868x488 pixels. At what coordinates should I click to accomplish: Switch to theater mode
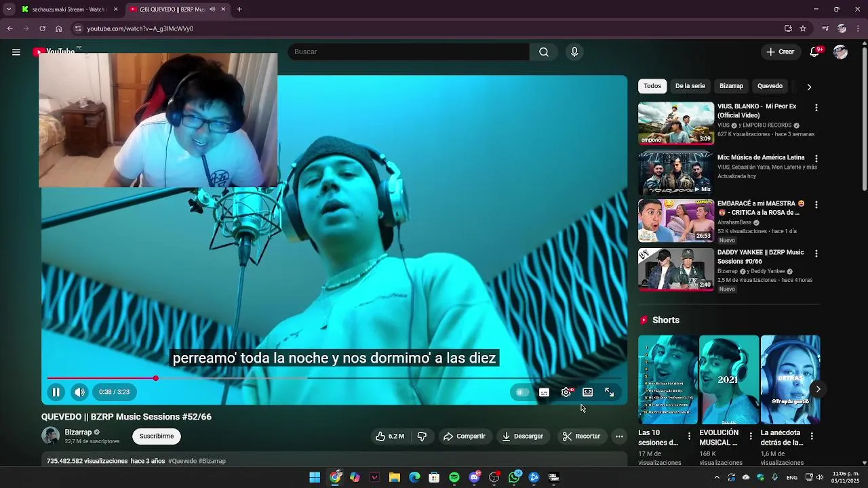point(587,392)
